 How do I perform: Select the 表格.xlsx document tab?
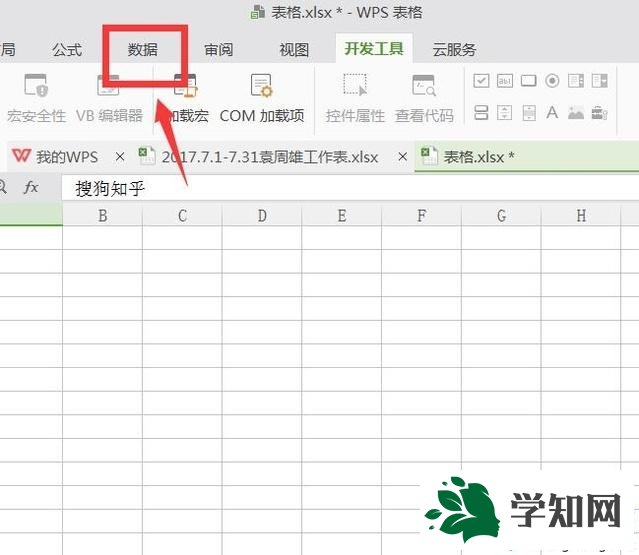tap(527, 157)
